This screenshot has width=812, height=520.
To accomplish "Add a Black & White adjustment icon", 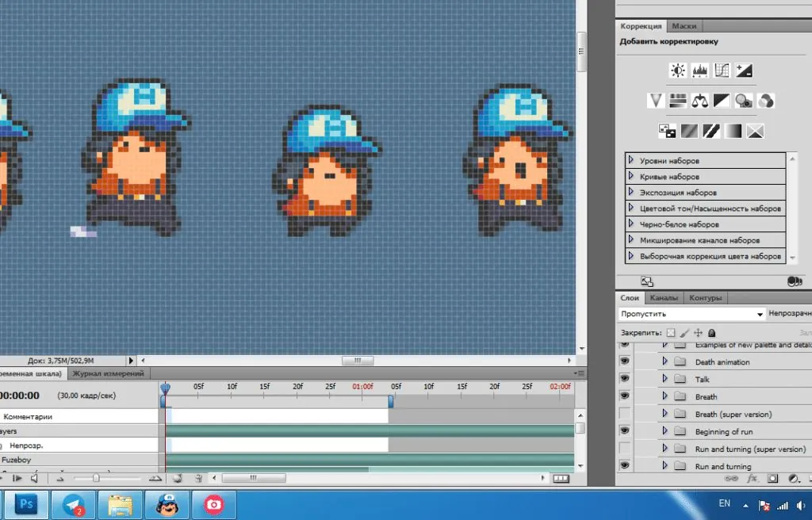I will pos(722,101).
